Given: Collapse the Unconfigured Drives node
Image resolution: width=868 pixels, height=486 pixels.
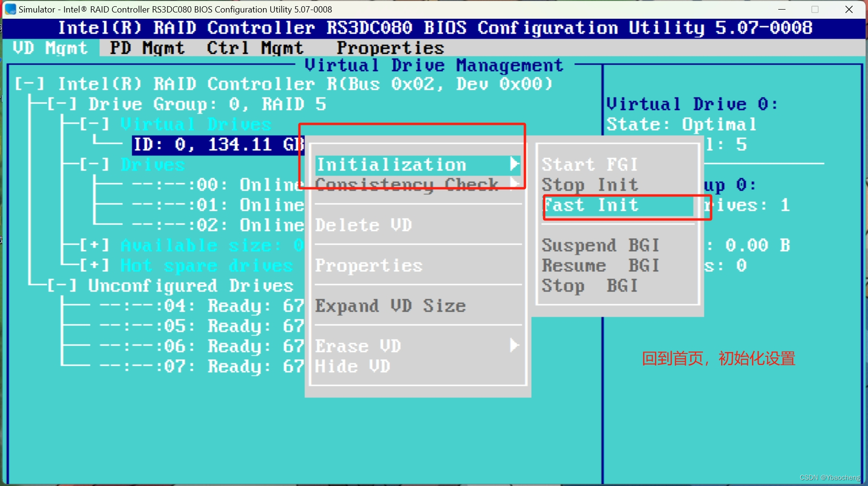Looking at the screenshot, I should (62, 286).
